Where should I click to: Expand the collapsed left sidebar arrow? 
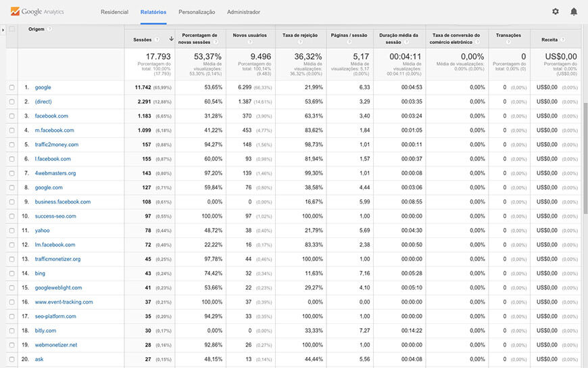[3, 29]
